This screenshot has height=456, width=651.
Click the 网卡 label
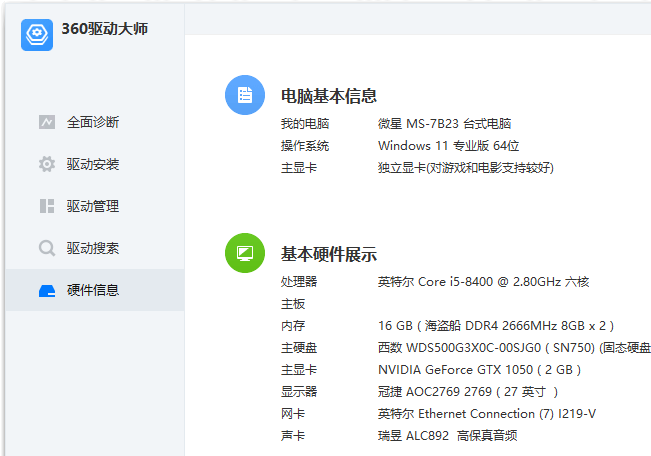[x=293, y=414]
